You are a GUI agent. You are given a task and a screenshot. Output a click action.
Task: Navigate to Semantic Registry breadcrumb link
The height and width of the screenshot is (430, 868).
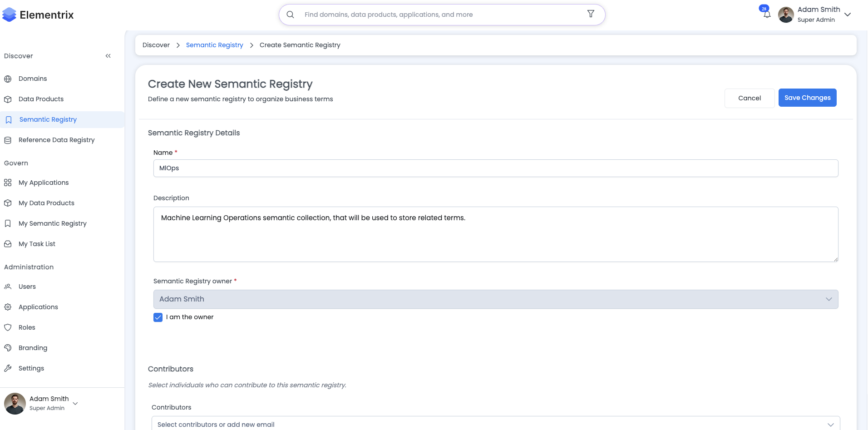click(x=214, y=45)
